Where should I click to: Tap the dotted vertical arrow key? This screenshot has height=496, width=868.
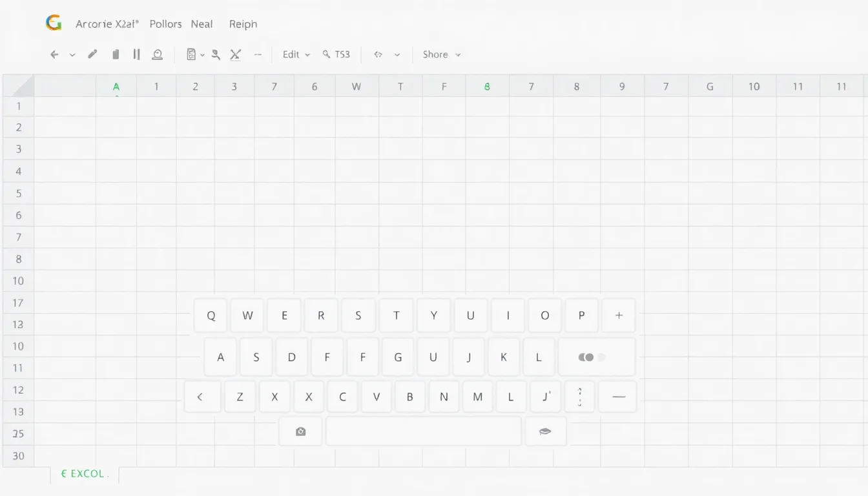pos(579,397)
